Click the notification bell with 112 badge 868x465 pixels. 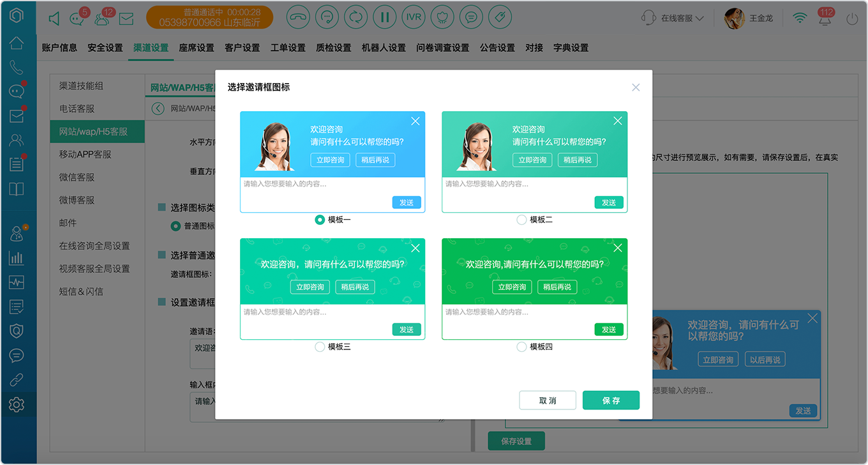(825, 18)
